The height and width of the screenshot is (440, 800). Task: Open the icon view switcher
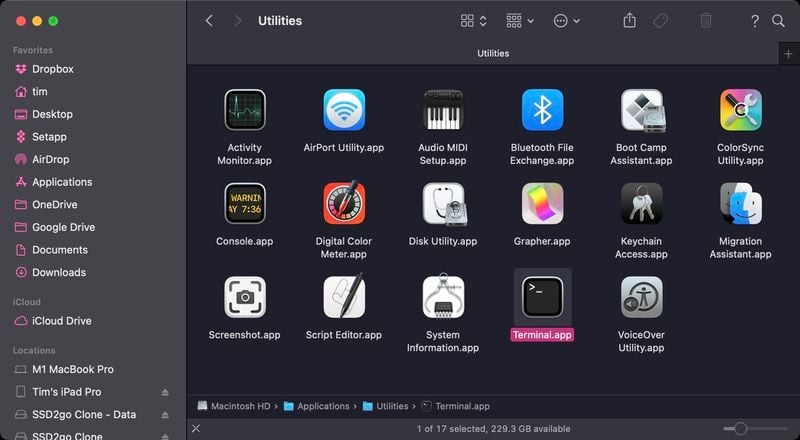pyautogui.click(x=473, y=21)
